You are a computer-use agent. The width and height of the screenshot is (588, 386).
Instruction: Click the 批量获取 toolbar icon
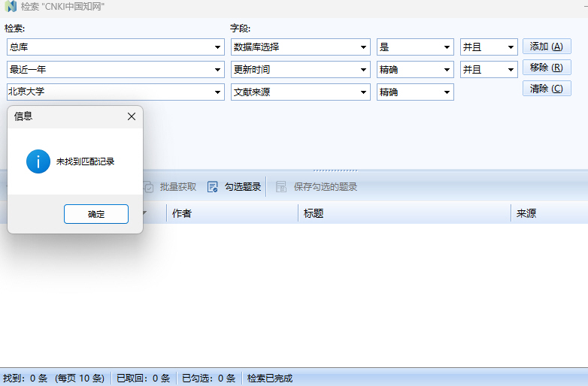[149, 187]
